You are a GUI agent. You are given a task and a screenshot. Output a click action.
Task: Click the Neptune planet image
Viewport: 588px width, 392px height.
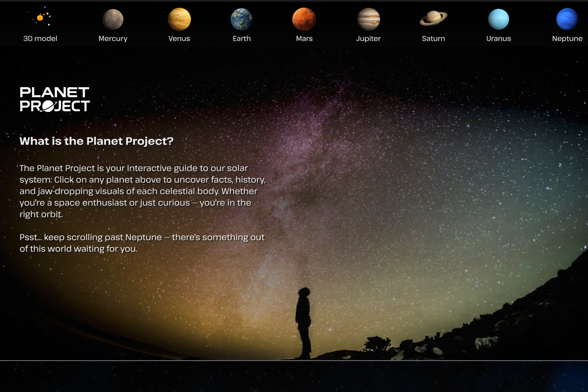click(567, 19)
